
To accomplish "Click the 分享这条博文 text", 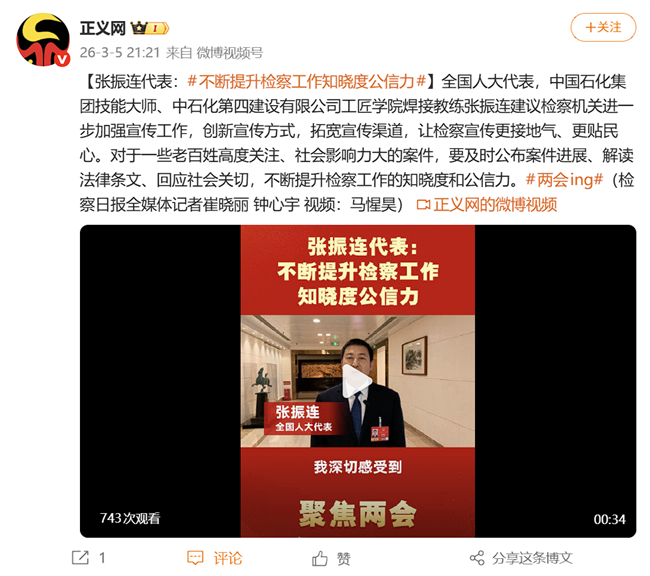I will point(532,558).
